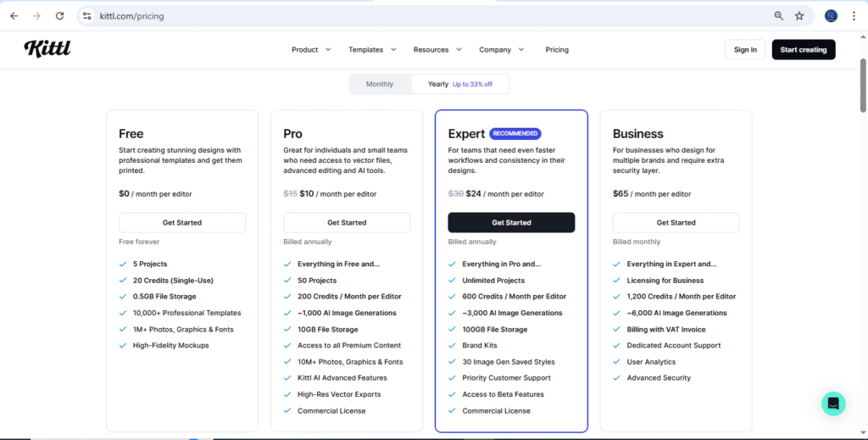868x440 pixels.
Task: Click the Business plan heading
Action: click(x=637, y=134)
